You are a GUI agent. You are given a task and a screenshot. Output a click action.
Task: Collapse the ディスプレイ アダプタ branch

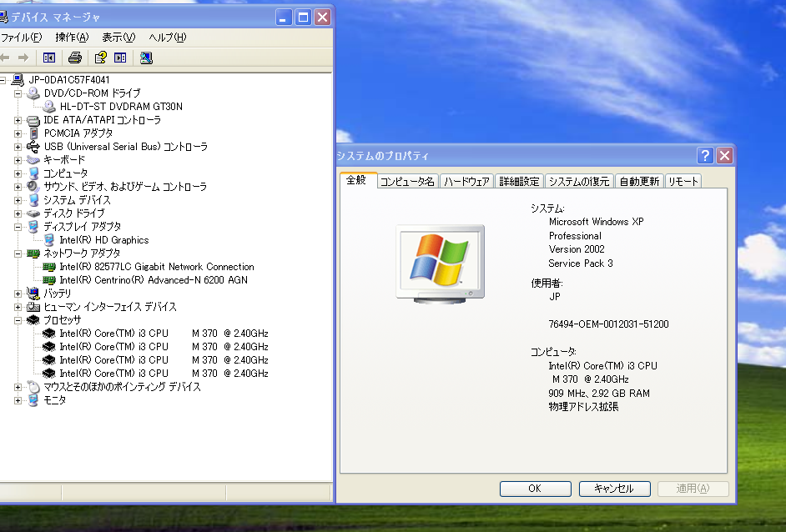(x=18, y=227)
